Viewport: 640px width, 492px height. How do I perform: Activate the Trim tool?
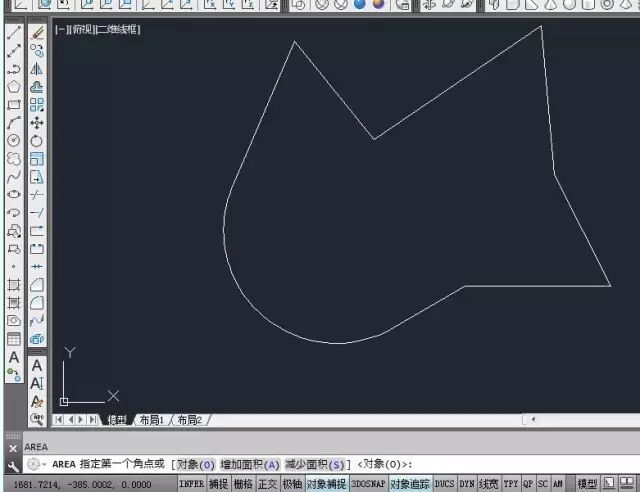(x=37, y=194)
